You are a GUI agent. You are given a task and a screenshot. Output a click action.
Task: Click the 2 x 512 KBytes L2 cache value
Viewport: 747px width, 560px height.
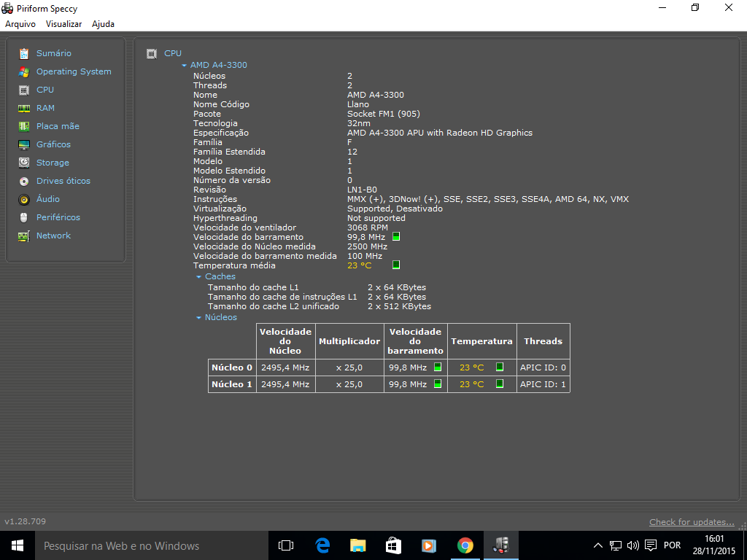(x=399, y=306)
